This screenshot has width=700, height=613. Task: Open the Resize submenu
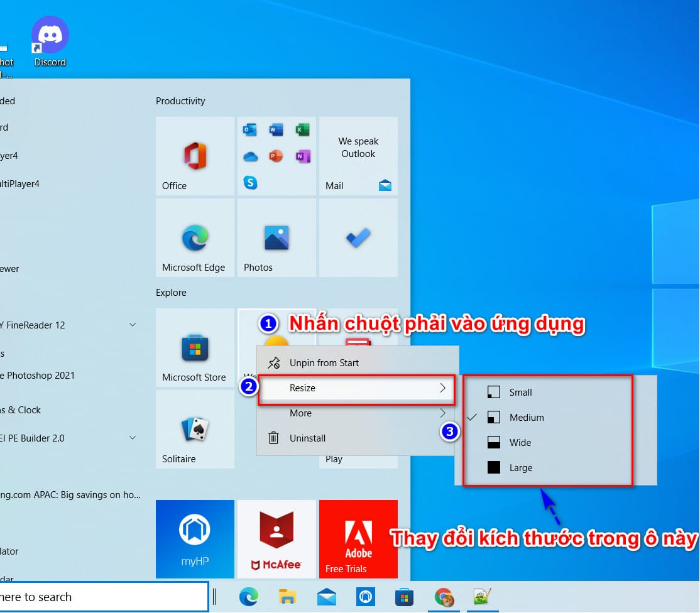click(357, 388)
